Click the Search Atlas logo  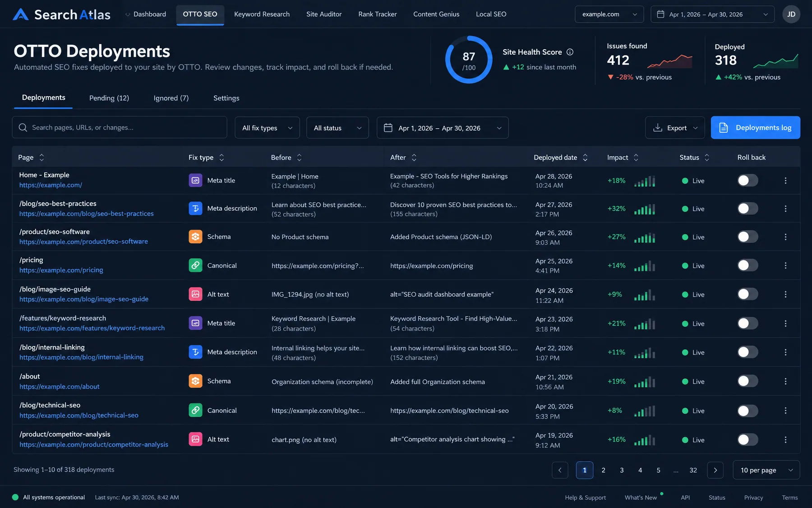(61, 14)
